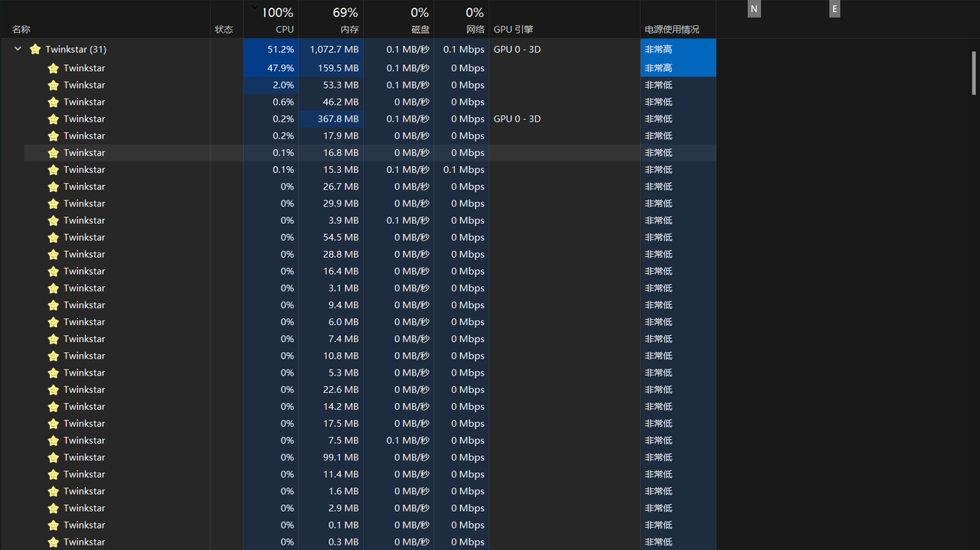Click star icon of the 53.3 MB Twinkstar process
The image size is (980, 550).
click(x=54, y=85)
